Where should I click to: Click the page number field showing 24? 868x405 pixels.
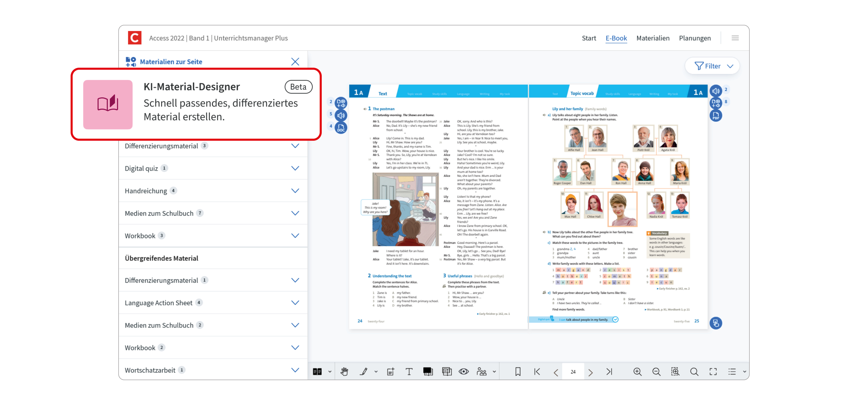pyautogui.click(x=573, y=371)
